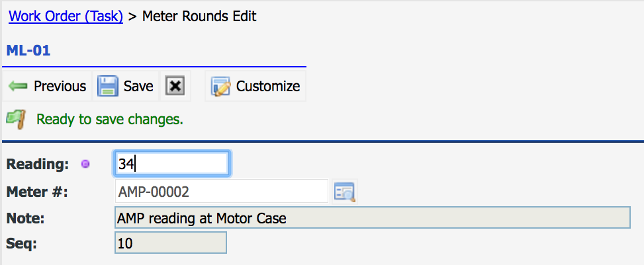Viewport: 644px width, 265px height.
Task: Click the Customize pencil icon
Action: pos(221,87)
